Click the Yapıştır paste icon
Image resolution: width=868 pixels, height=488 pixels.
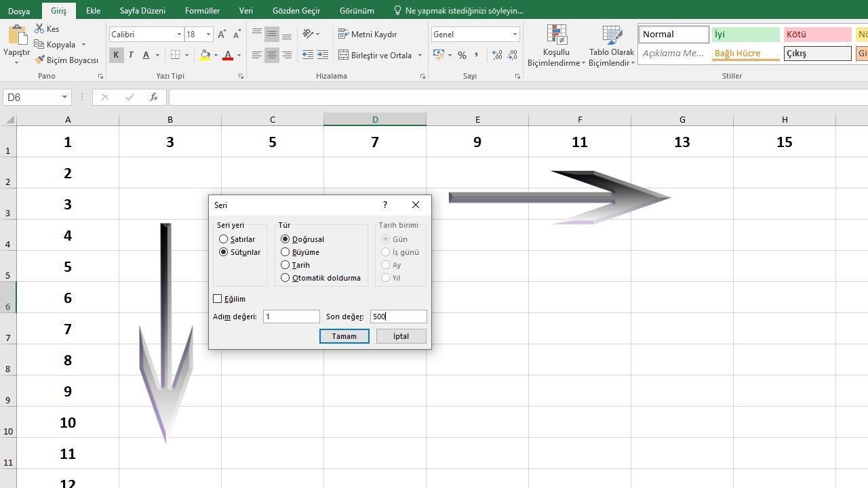tap(17, 35)
